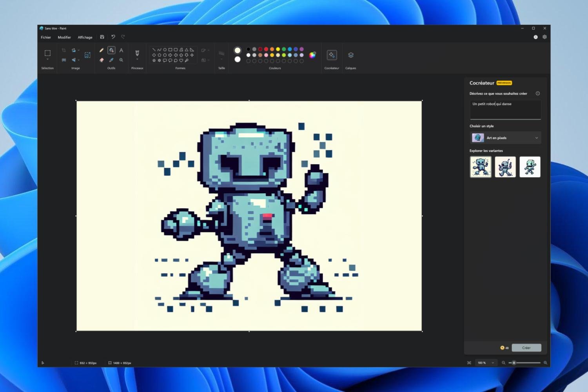Click the undo arrow

113,37
